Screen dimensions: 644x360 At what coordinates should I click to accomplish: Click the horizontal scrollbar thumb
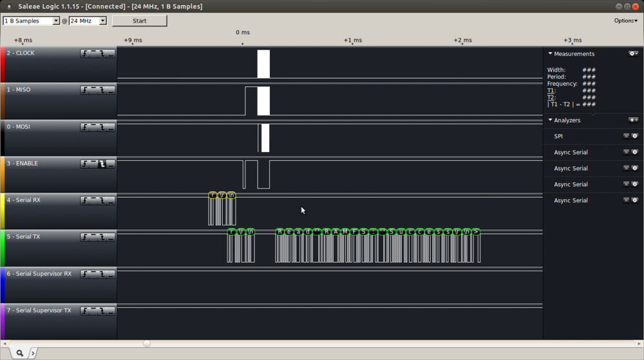147,343
